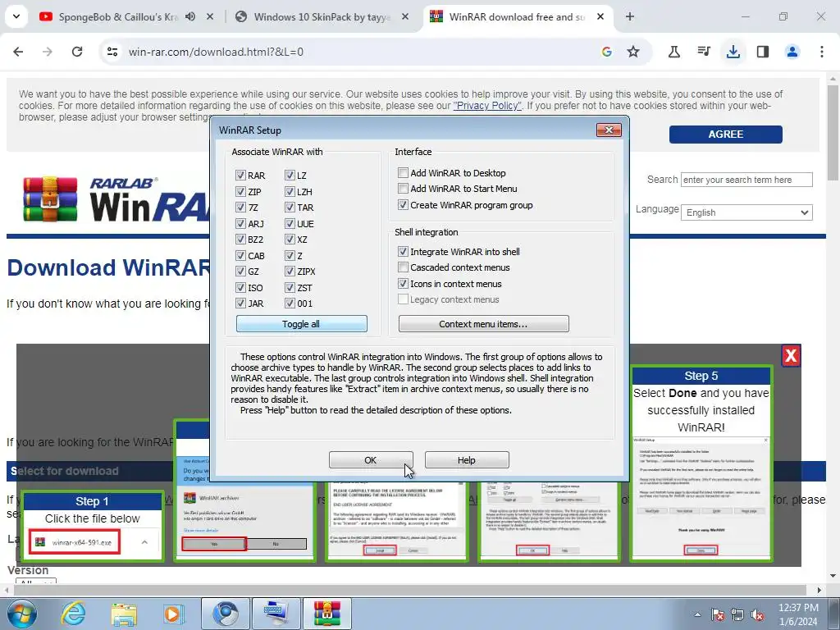Switch to Windows 10 SkinPack tab

click(322, 16)
